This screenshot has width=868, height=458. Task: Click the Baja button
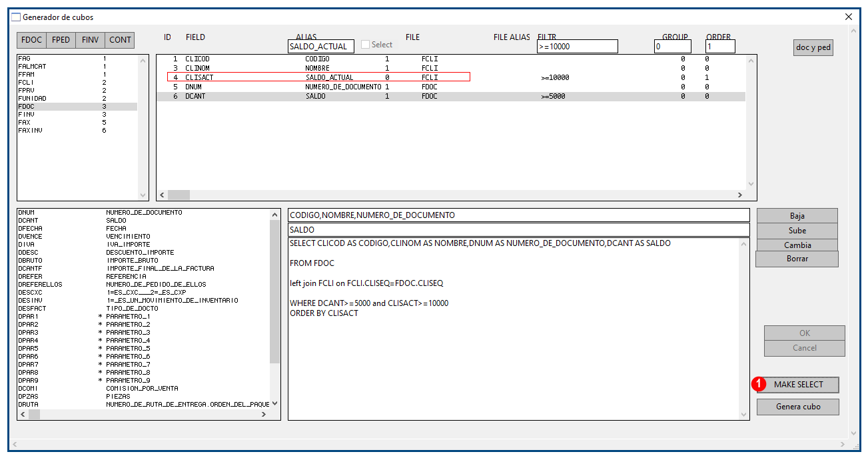pos(797,216)
